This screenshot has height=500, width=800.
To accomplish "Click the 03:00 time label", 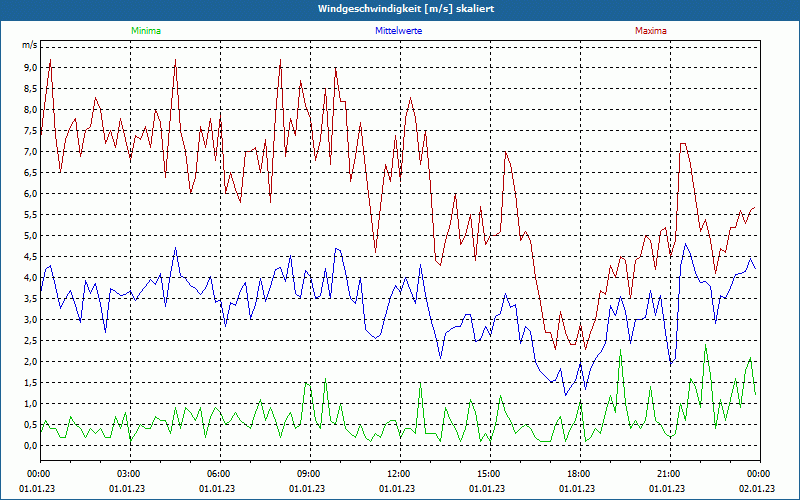I will coord(130,474).
